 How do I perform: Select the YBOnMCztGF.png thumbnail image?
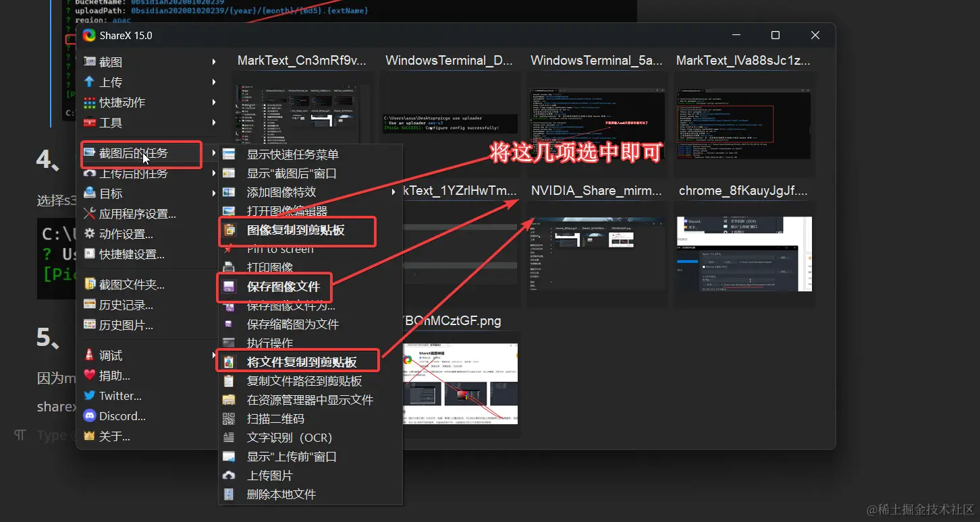click(x=462, y=382)
